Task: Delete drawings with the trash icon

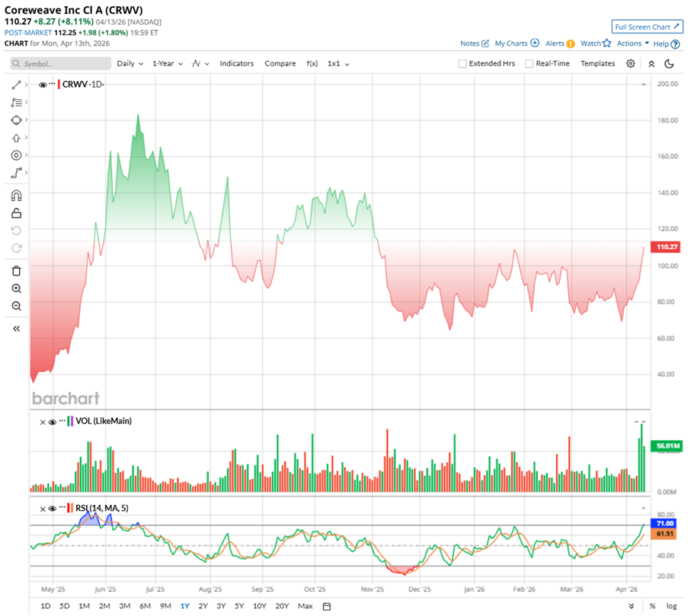Action: 16,270
